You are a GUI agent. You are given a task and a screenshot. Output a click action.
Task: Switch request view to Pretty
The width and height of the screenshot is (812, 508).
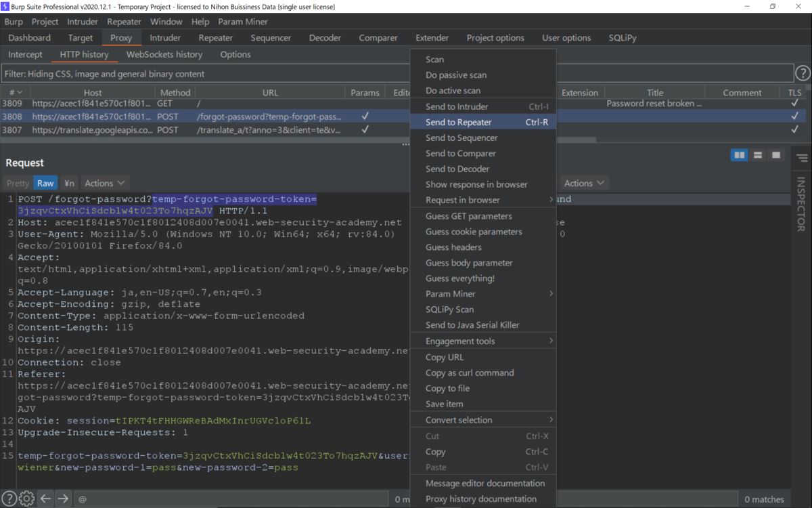[18, 183]
